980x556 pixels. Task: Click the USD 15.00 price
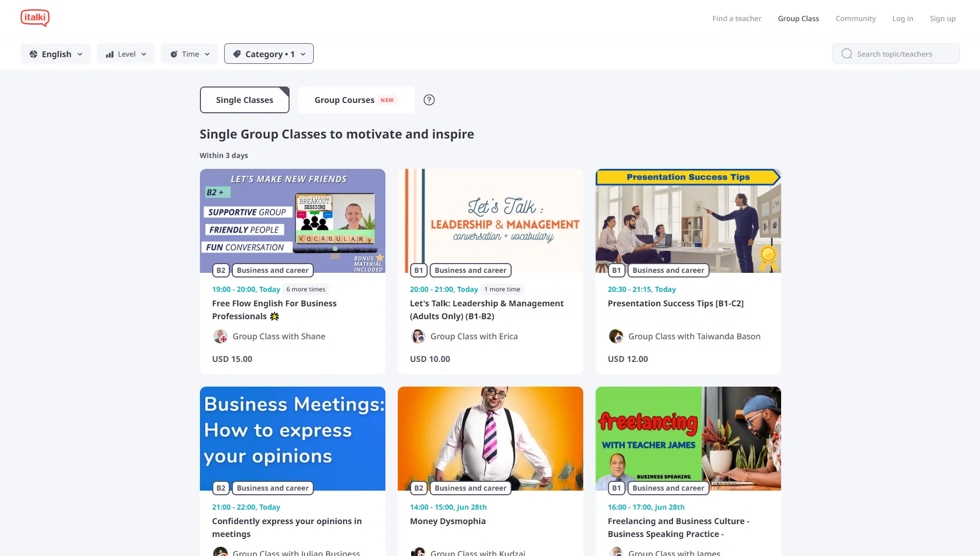point(232,359)
